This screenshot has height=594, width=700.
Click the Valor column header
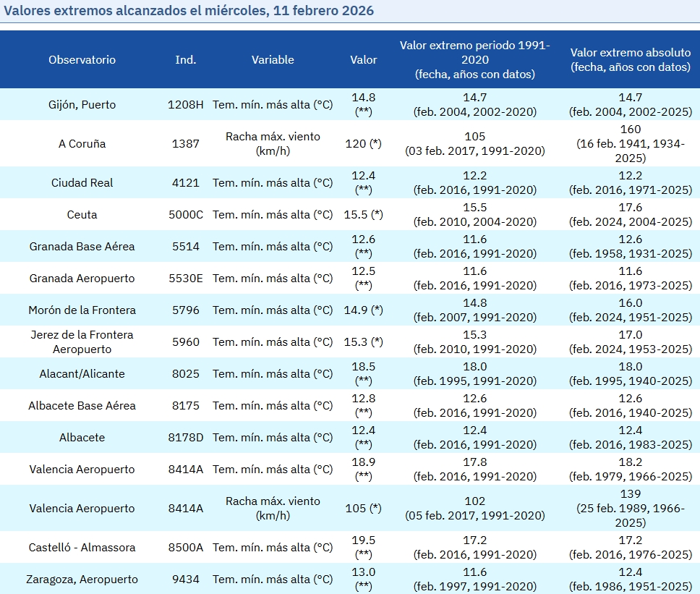pyautogui.click(x=363, y=60)
